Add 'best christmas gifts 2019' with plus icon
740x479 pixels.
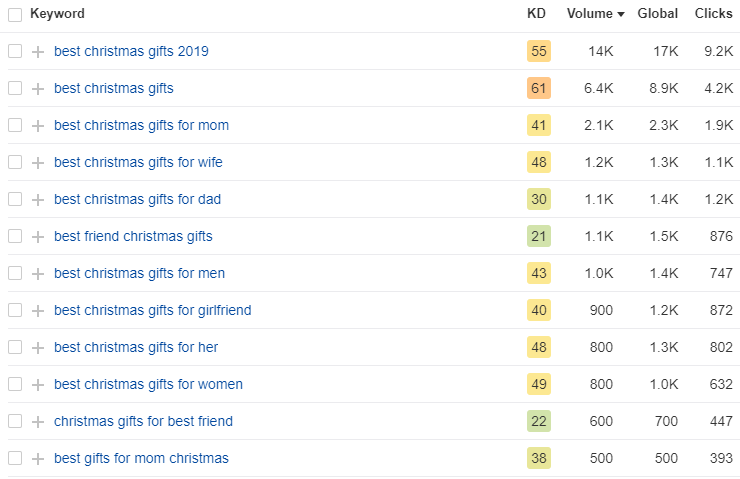click(x=38, y=51)
